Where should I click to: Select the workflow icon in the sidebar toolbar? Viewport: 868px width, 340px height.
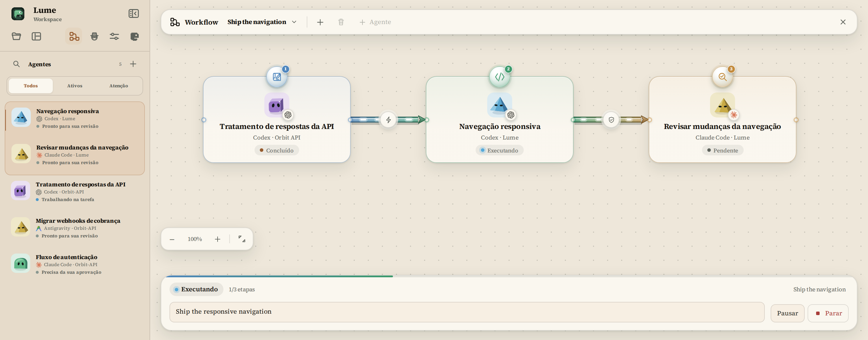(x=74, y=36)
